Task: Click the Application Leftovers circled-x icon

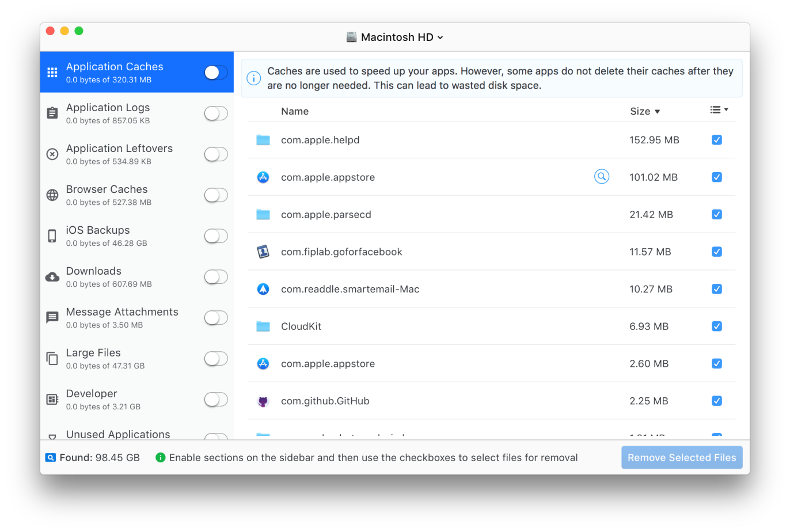Action: click(52, 154)
